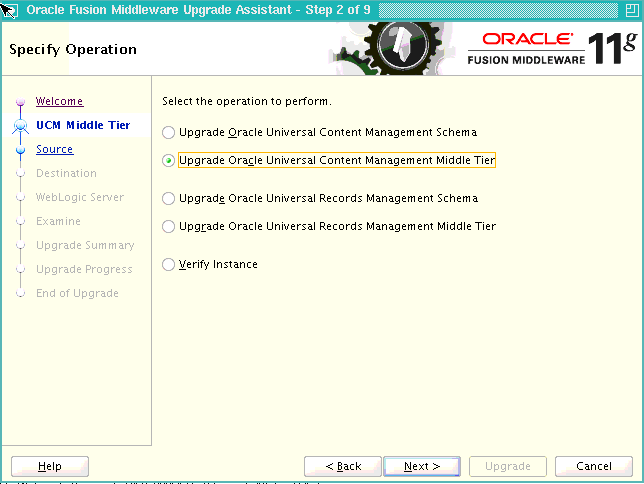Click the UCM Middle Tier current-step icon
This screenshot has height=484, width=644.
21,125
